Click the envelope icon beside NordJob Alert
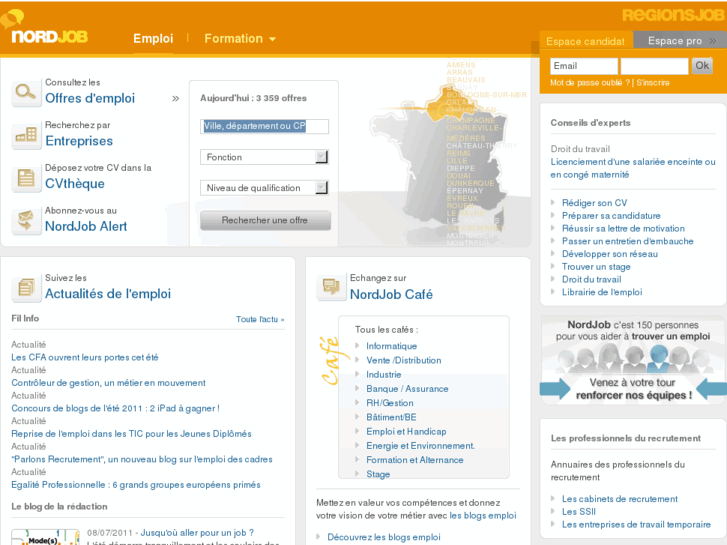The image size is (727, 545). click(26, 220)
